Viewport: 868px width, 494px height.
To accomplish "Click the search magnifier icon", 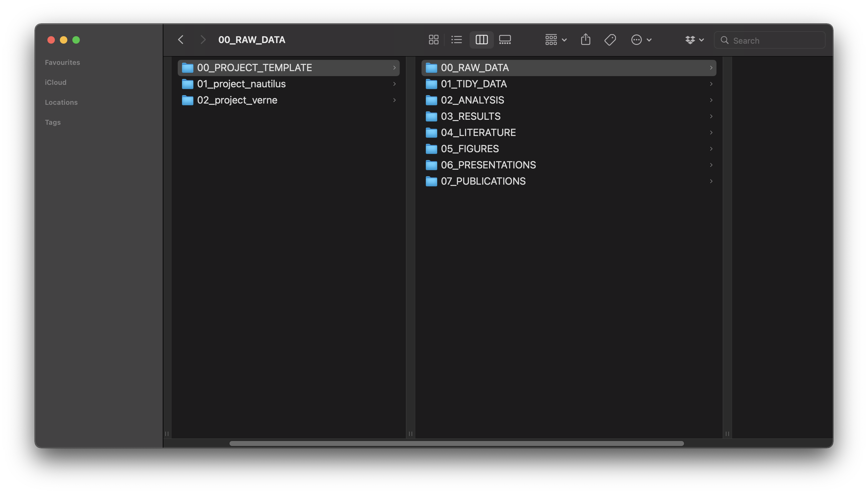I will click(x=724, y=40).
